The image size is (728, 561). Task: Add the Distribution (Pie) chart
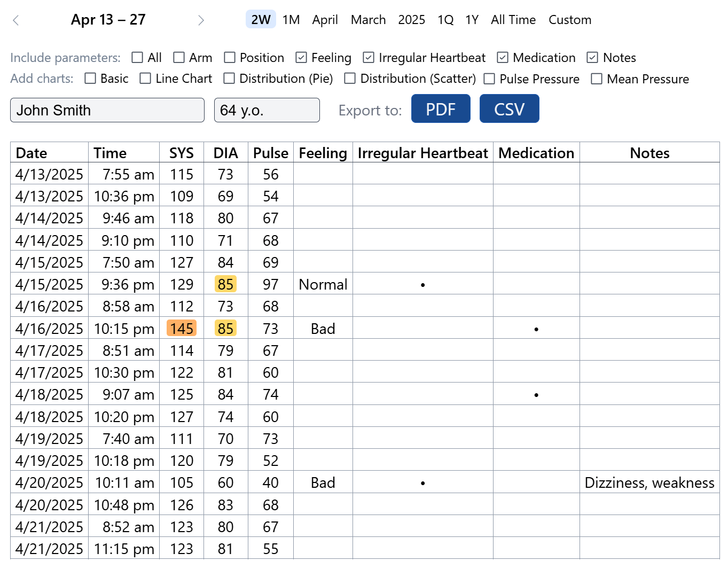230,78
